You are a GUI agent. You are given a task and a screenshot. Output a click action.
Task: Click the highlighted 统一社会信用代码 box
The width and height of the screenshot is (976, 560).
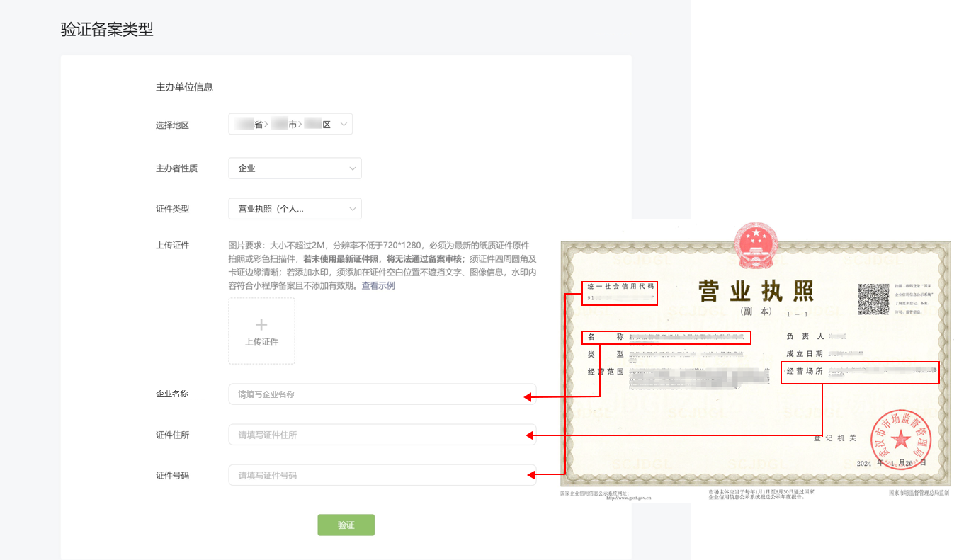point(620,293)
